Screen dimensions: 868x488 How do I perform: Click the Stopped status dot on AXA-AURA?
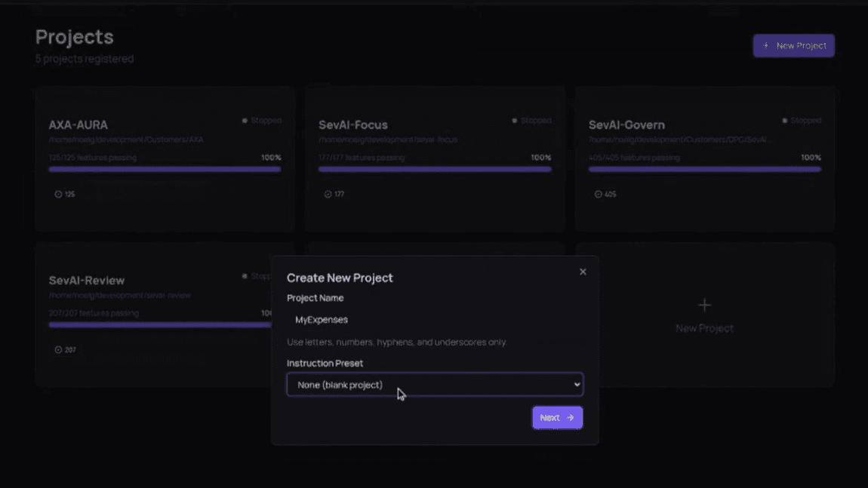(244, 120)
